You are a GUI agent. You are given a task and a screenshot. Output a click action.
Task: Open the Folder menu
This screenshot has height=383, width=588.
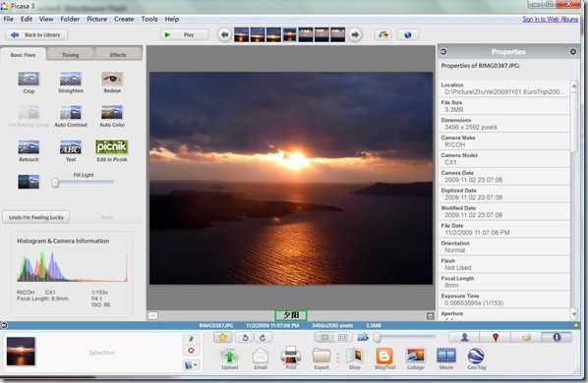70,19
